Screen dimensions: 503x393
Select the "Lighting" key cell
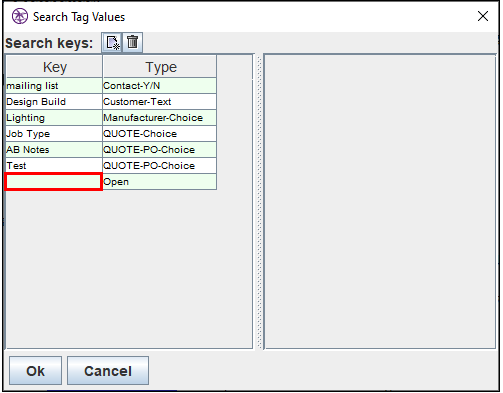tap(54, 118)
